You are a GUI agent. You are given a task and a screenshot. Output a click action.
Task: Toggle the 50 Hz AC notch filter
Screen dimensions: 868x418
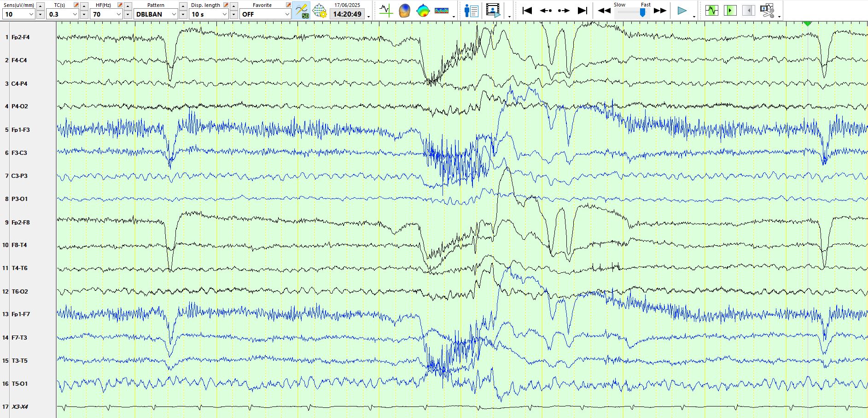pos(302,10)
